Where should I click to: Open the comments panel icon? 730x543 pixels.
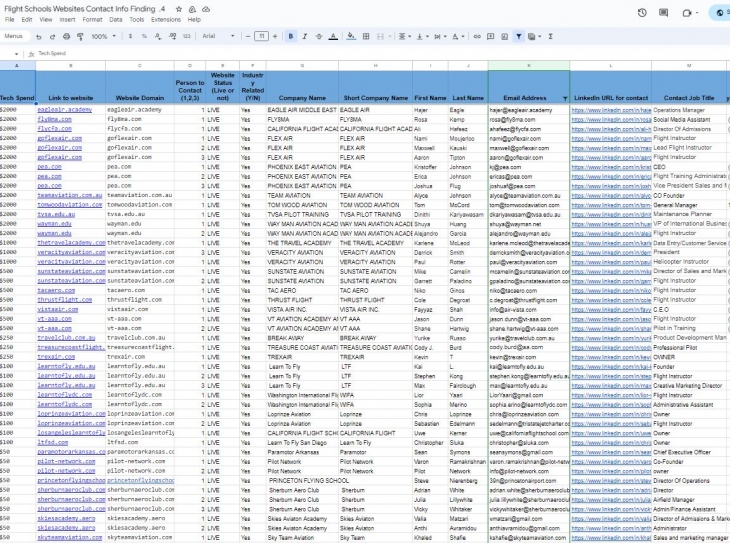663,13
